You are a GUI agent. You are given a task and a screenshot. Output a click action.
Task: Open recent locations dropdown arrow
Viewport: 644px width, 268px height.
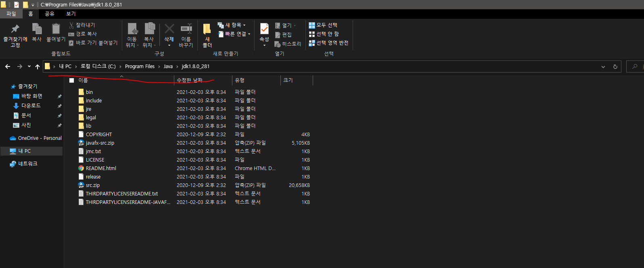coord(29,66)
